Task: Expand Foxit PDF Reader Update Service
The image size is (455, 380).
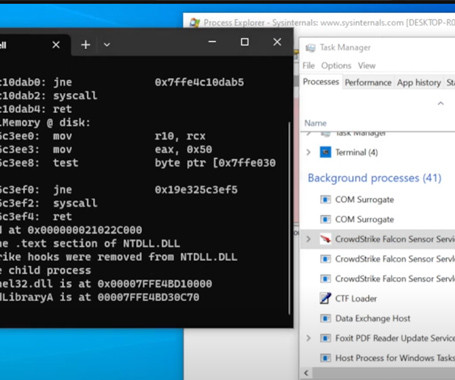Action: 308,338
